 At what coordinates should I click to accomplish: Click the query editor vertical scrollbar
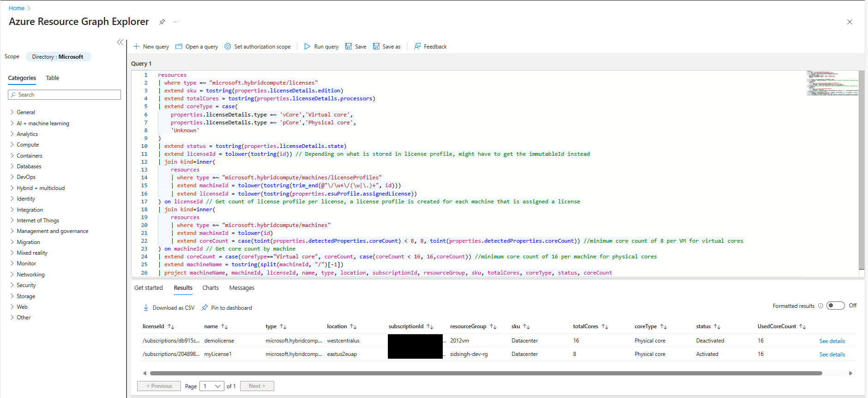[862, 170]
